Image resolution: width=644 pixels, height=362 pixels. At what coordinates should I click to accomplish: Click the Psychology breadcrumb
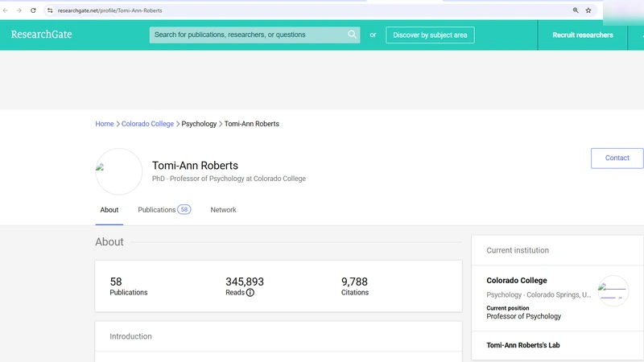click(199, 124)
